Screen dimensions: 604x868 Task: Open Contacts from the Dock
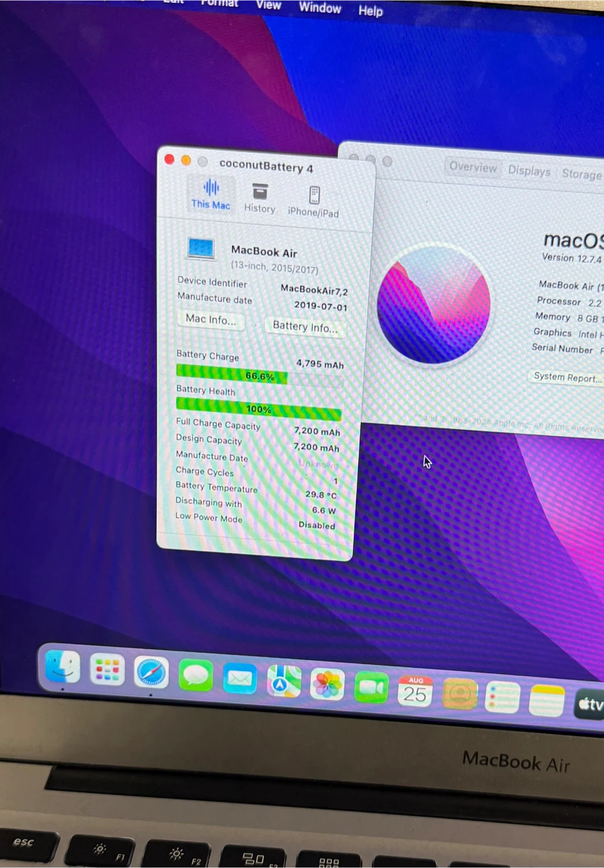click(460, 694)
